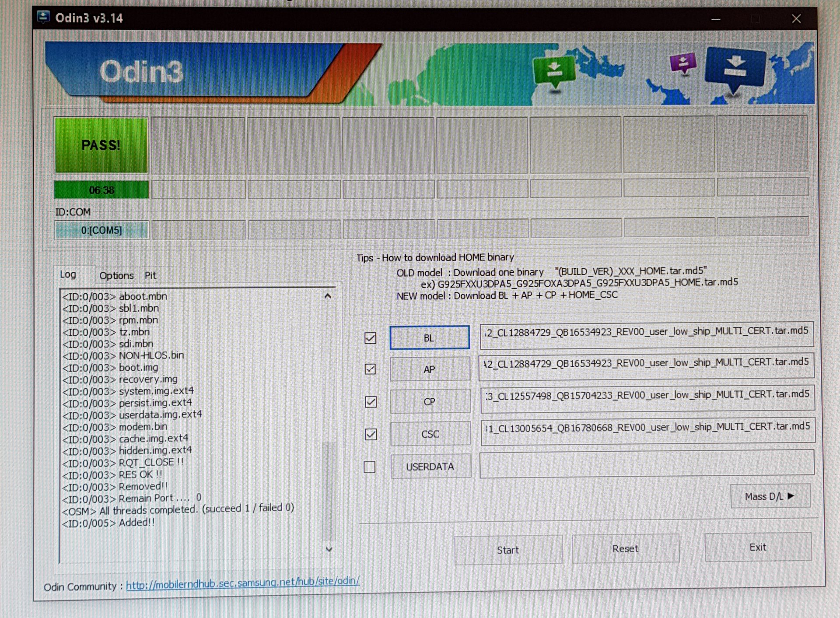This screenshot has height=618, width=840.
Task: Open the Odin Community samsung.net link
Action: point(243,582)
